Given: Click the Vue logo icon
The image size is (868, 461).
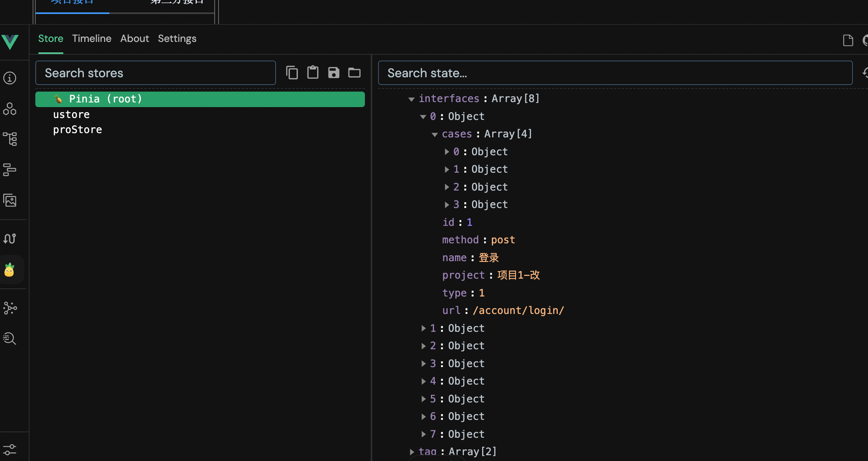Looking at the screenshot, I should pyautogui.click(x=10, y=42).
